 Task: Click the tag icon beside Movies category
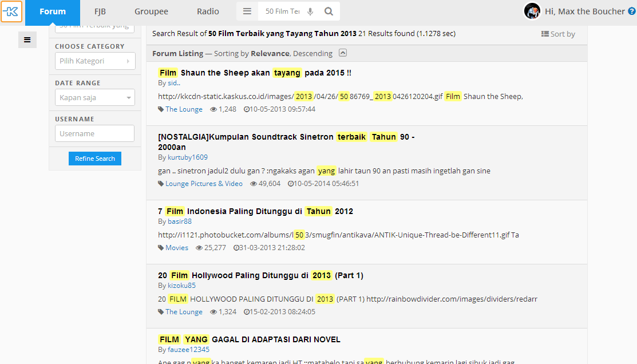[161, 247]
